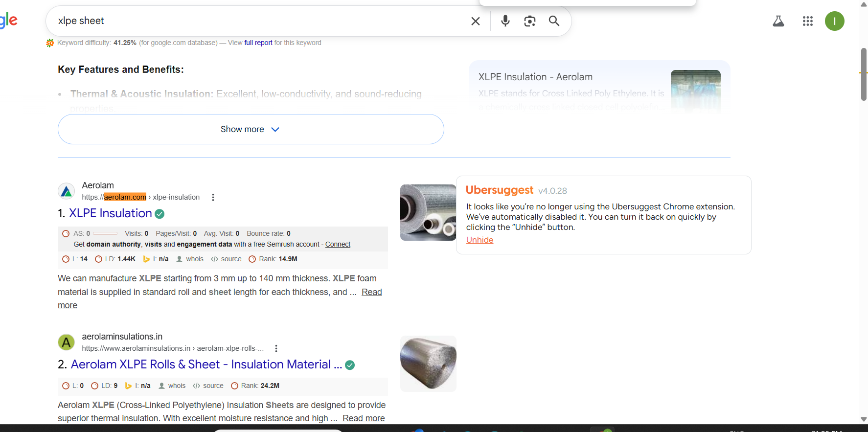Click Rank: 14.9M metric

point(273,259)
